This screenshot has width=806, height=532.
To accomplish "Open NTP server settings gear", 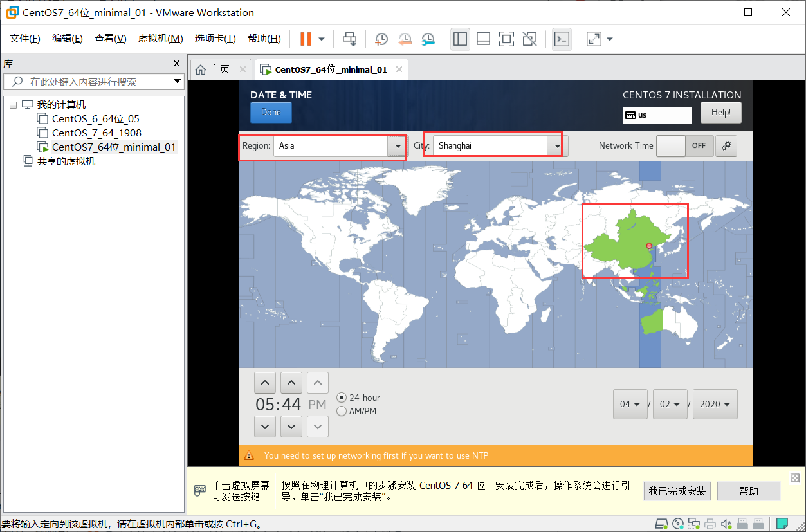I will 727,146.
